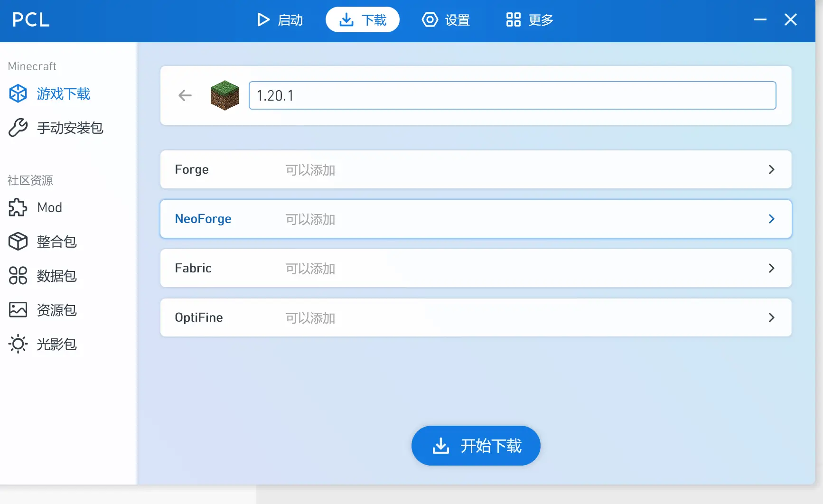Open 手动安装包 in the sidebar
The height and width of the screenshot is (504, 823).
(x=68, y=128)
